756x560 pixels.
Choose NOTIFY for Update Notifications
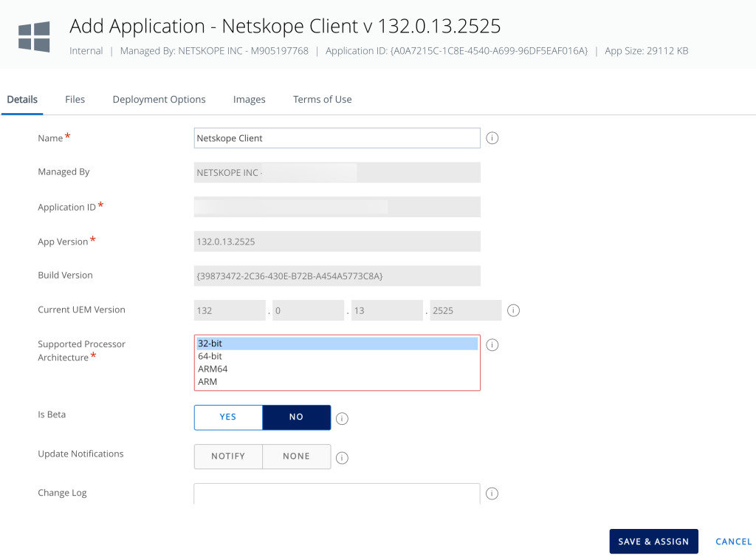pos(228,457)
